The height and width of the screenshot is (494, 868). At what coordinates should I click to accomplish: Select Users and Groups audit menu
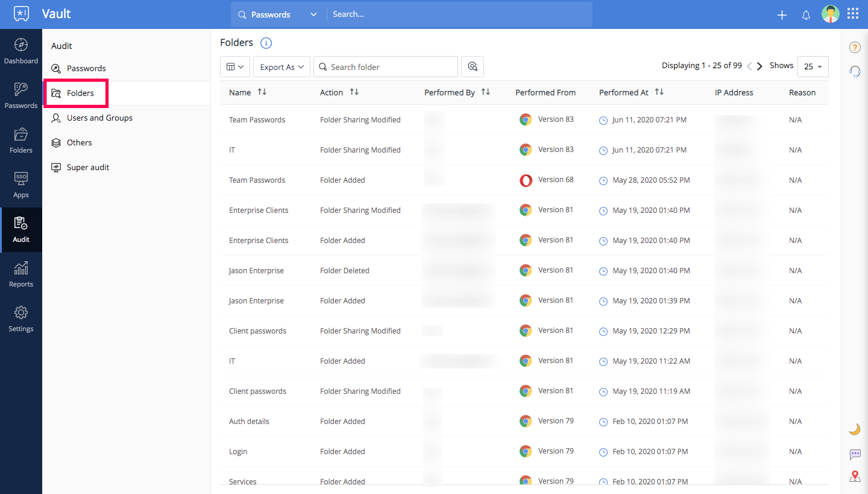click(x=99, y=118)
